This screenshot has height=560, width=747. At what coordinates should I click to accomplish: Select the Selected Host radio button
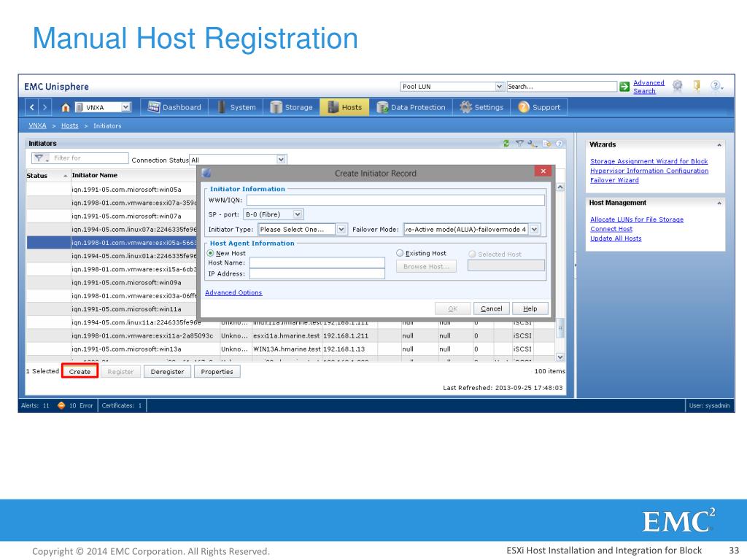472,254
